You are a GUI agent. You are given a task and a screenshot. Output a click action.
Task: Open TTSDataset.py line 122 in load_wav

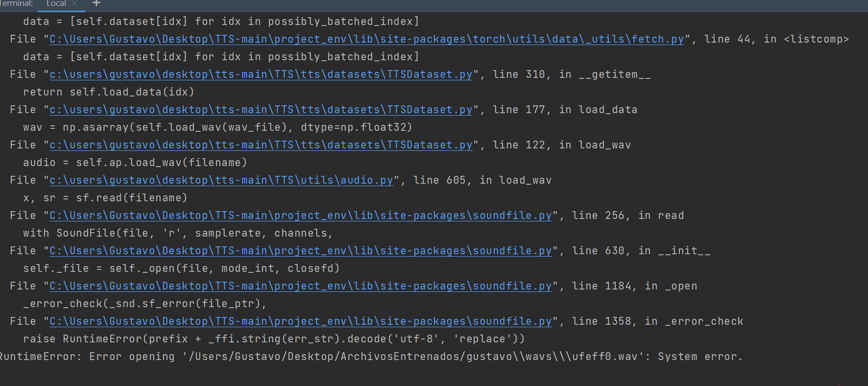coord(261,145)
